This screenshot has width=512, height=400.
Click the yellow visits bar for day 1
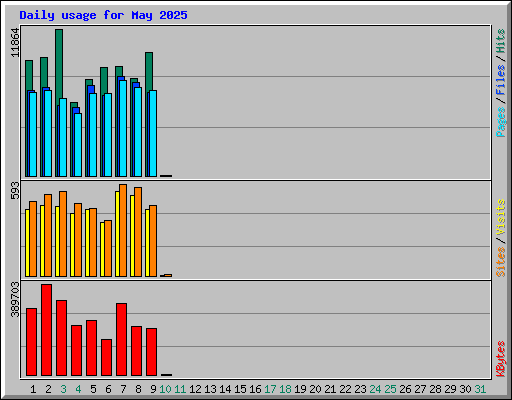click(x=27, y=243)
